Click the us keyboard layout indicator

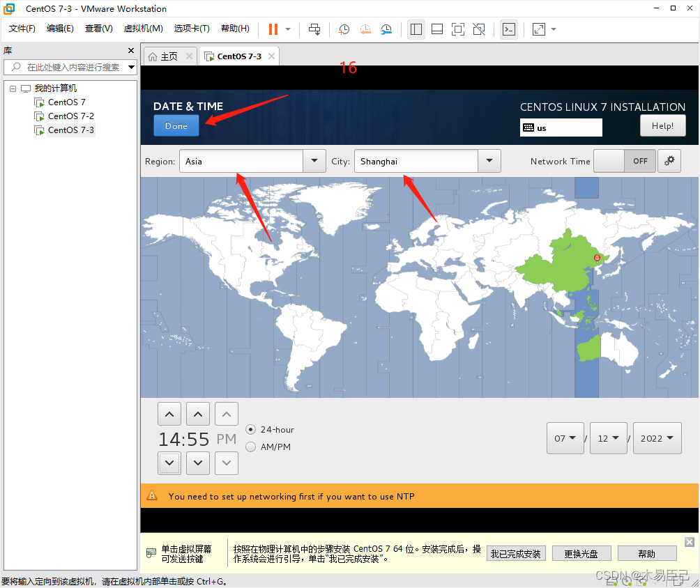[x=561, y=127]
